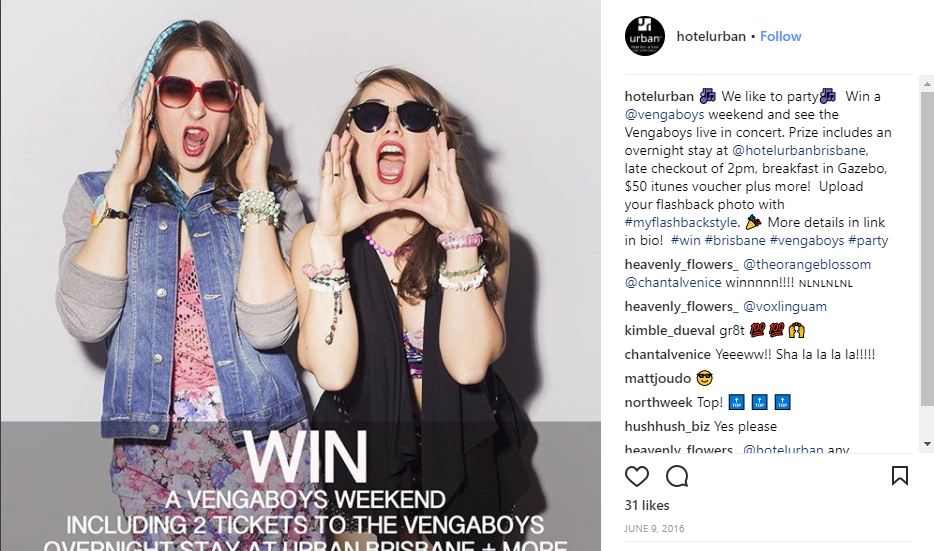The height and width of the screenshot is (551, 934).
Task: Open the @theorangeblossom mention in the comments
Action: tap(807, 264)
